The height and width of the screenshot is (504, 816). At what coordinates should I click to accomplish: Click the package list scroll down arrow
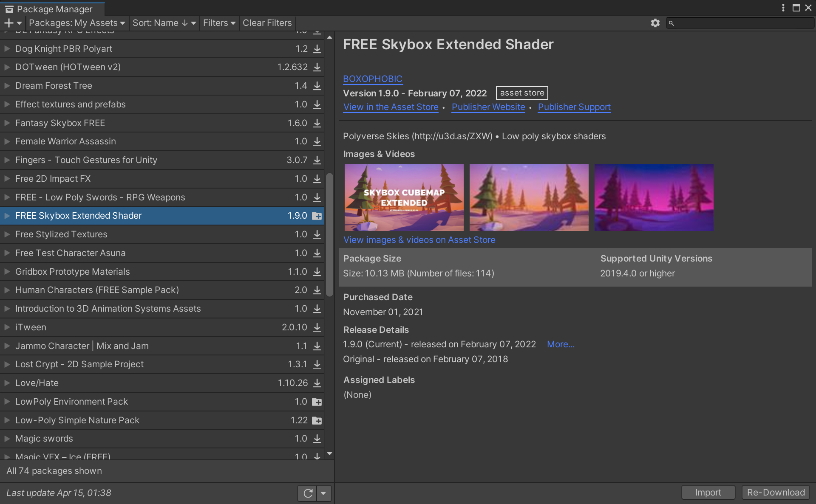pos(329,454)
